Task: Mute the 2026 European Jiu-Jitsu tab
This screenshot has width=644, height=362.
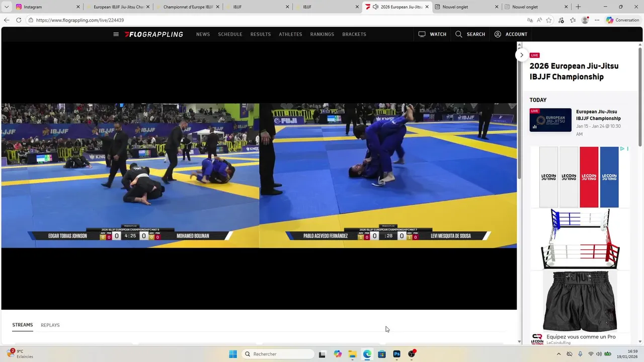Action: click(x=375, y=7)
